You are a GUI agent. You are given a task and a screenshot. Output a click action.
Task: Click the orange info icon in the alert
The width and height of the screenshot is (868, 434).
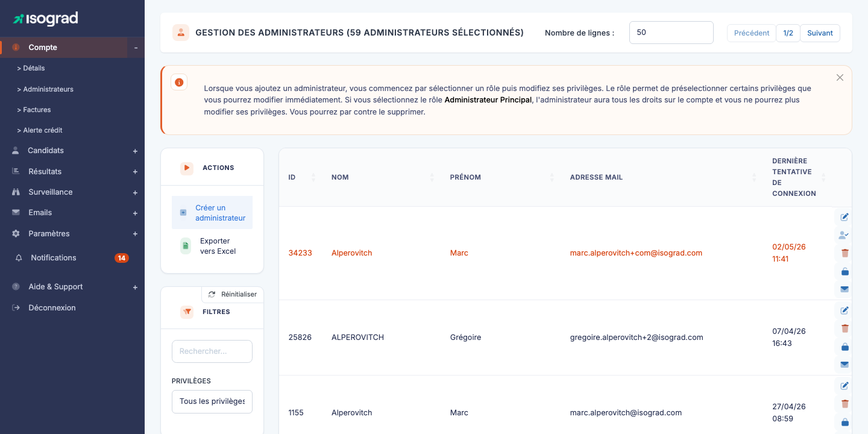tap(179, 82)
